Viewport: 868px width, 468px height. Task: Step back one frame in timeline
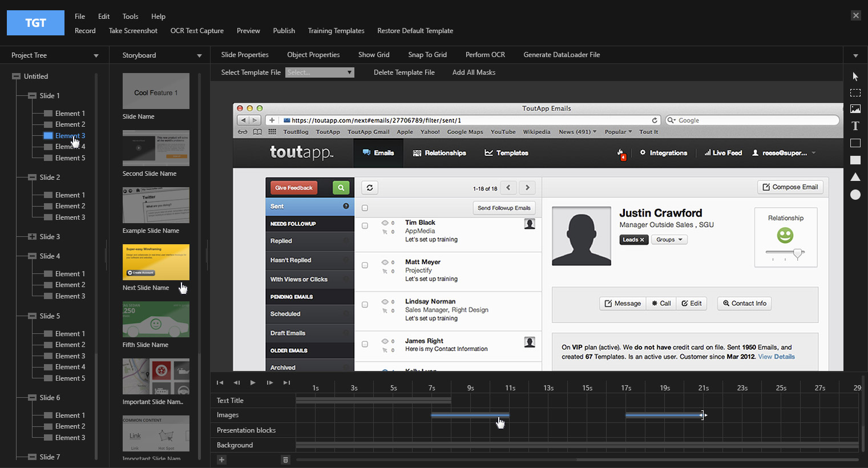237,382
